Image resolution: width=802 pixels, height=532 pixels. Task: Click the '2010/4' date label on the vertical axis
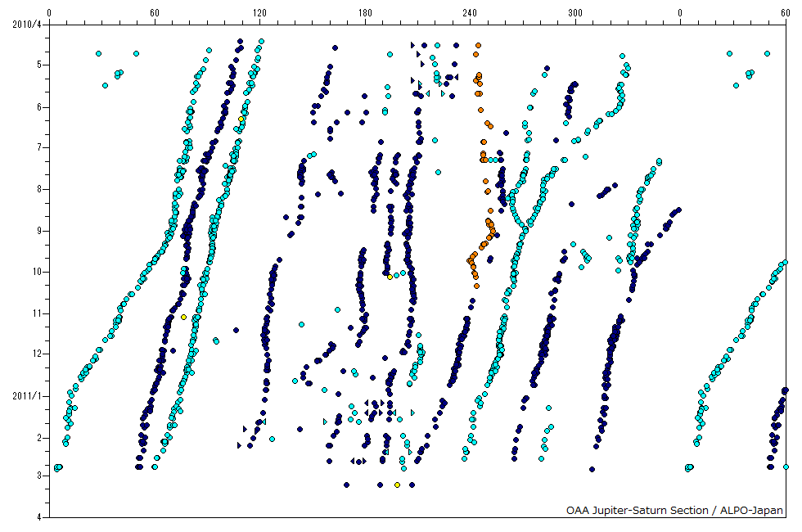pyautogui.click(x=26, y=24)
